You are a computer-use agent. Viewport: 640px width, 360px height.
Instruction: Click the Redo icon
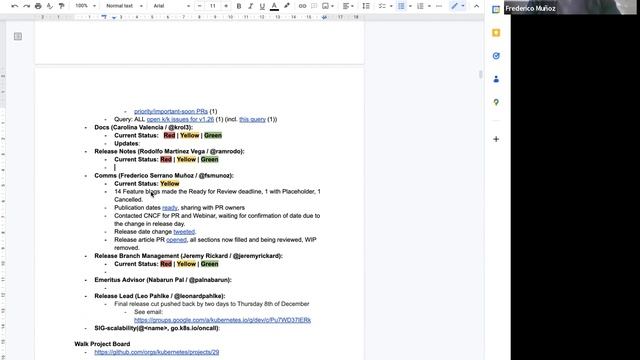coord(27,6)
